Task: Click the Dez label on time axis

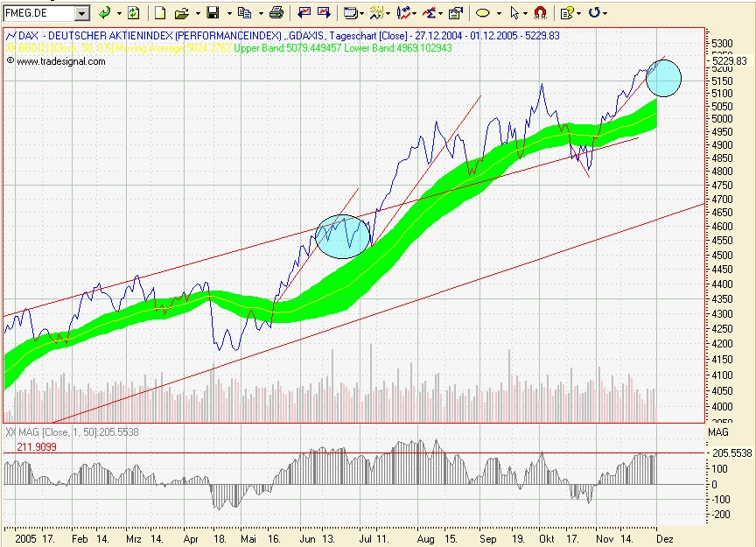Action: pos(664,539)
